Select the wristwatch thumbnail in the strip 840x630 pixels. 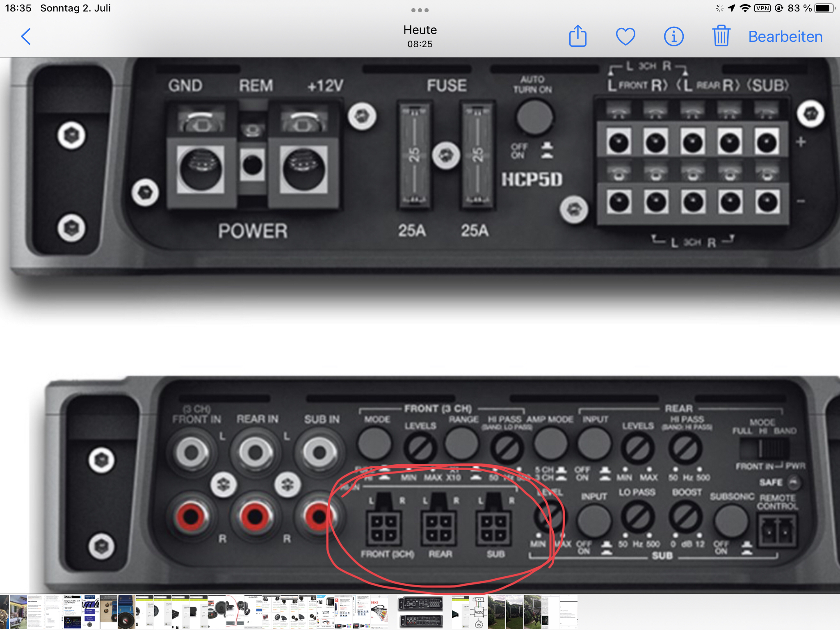pos(5,612)
